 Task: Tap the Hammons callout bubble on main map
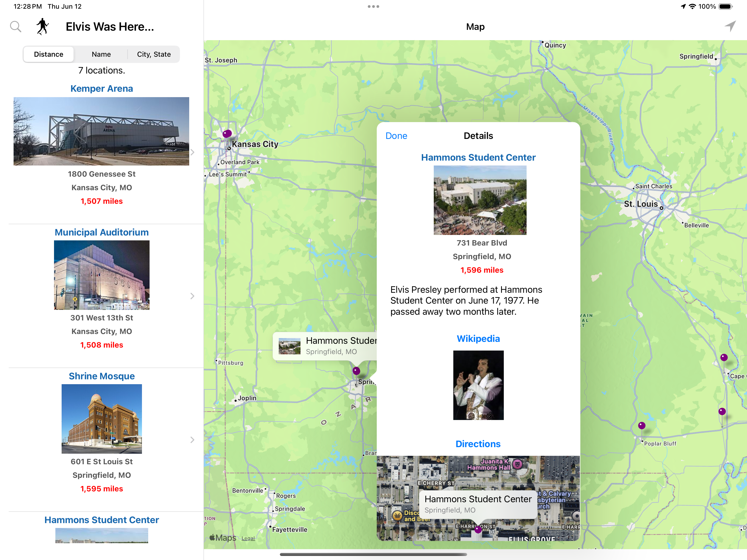tap(325, 346)
